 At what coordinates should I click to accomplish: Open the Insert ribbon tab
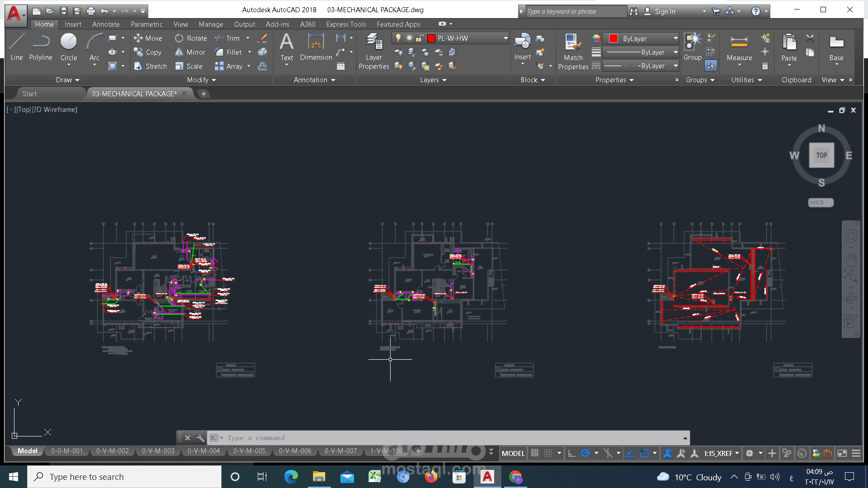(x=73, y=24)
